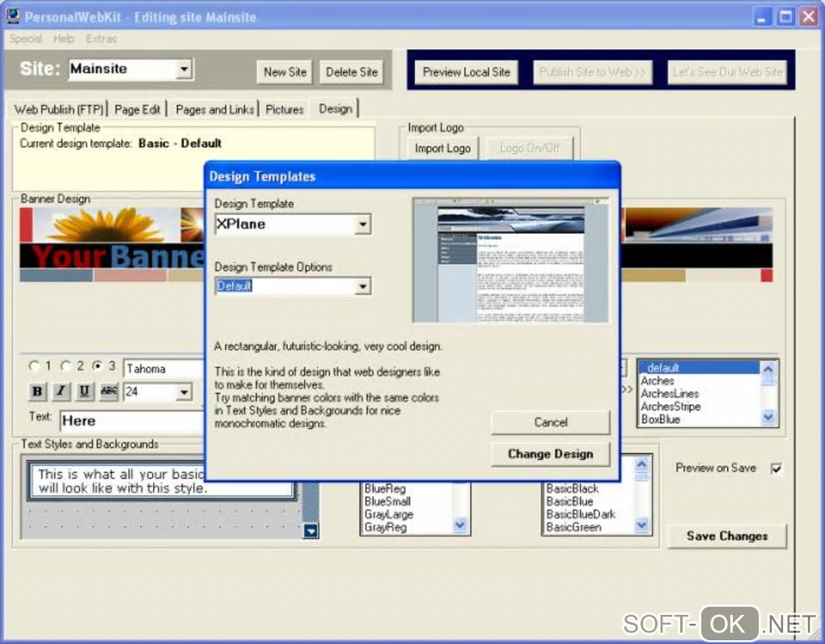Click the banner text input containing Here
Screen dimensions: 825x644
132,421
